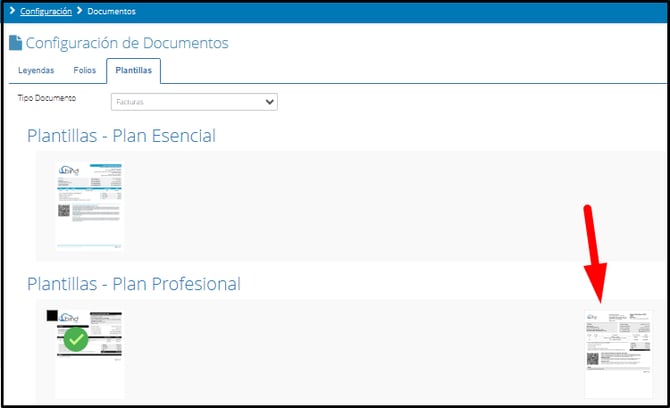Viewport: 670px width, 408px height.
Task: Click the logo in the right Profesional template
Action: click(594, 318)
